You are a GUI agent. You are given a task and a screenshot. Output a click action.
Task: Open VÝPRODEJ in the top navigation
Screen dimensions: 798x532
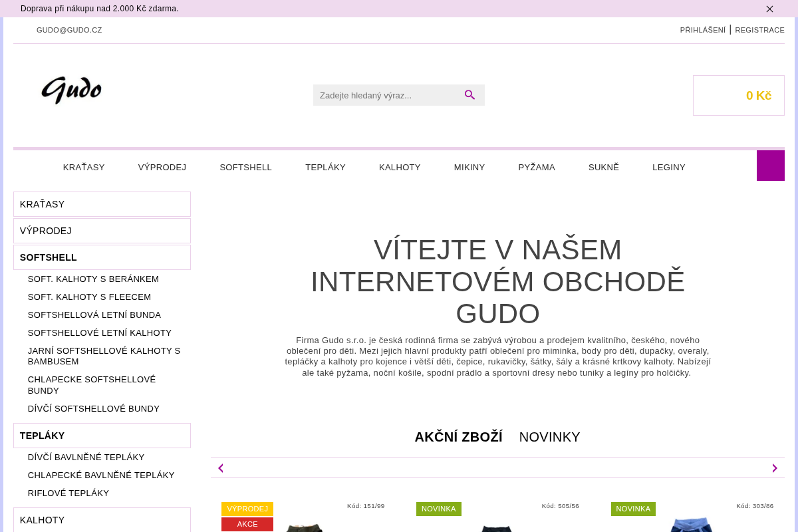(x=162, y=167)
